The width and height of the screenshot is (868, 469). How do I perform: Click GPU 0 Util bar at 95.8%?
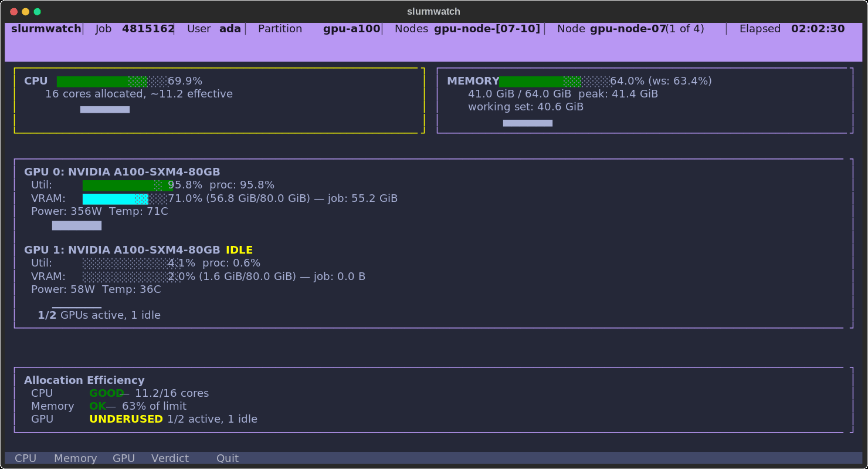pos(128,185)
